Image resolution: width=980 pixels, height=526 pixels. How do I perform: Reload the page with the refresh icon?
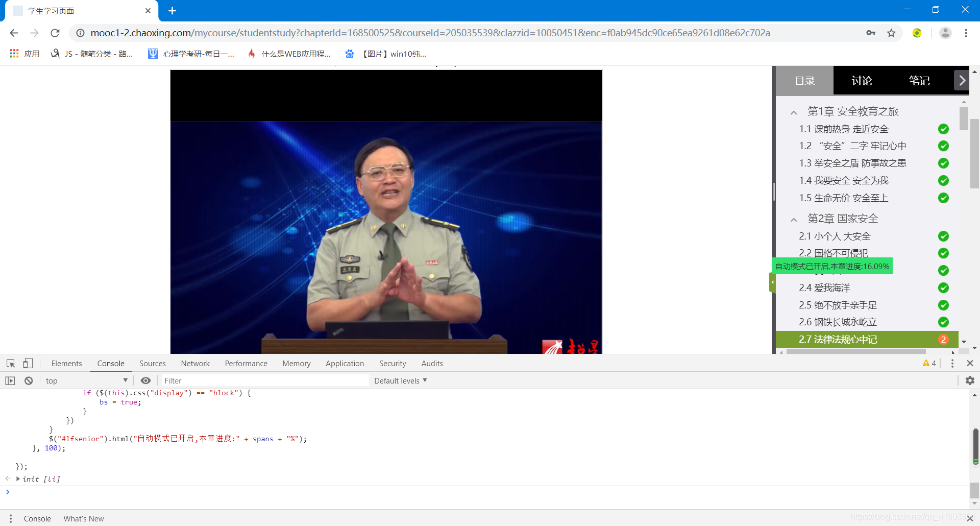pos(55,33)
